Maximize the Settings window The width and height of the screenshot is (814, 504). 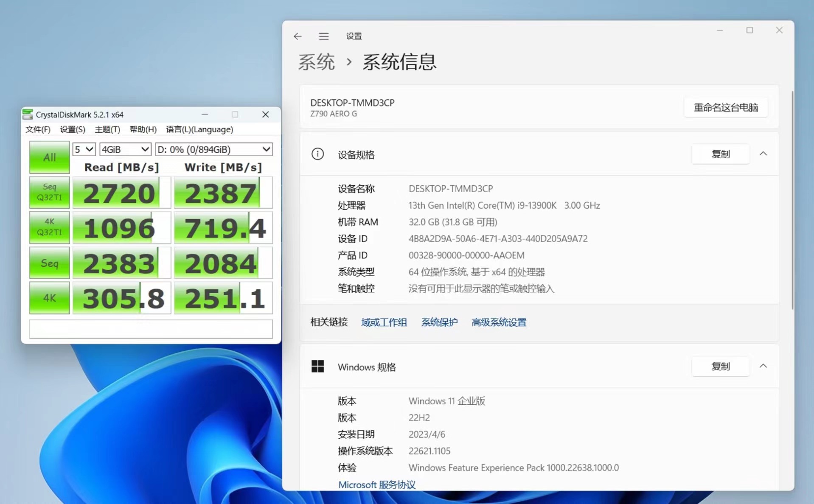[x=749, y=30]
